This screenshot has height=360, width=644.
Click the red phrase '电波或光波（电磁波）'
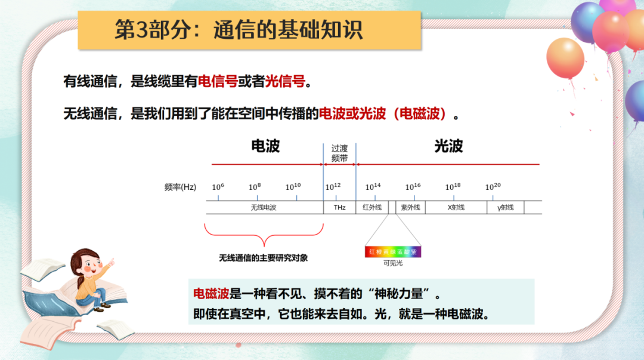[383, 113]
